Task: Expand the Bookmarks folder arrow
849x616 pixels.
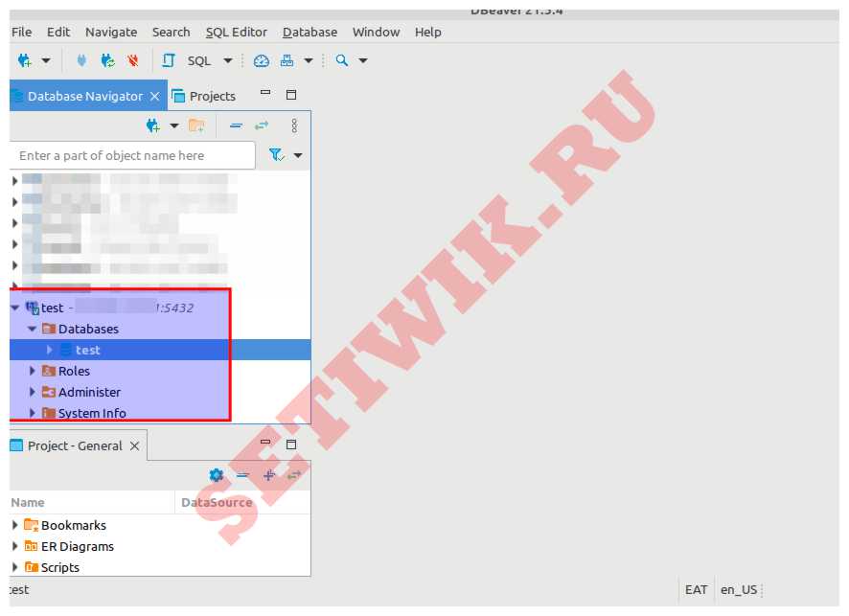Action: tap(15, 525)
